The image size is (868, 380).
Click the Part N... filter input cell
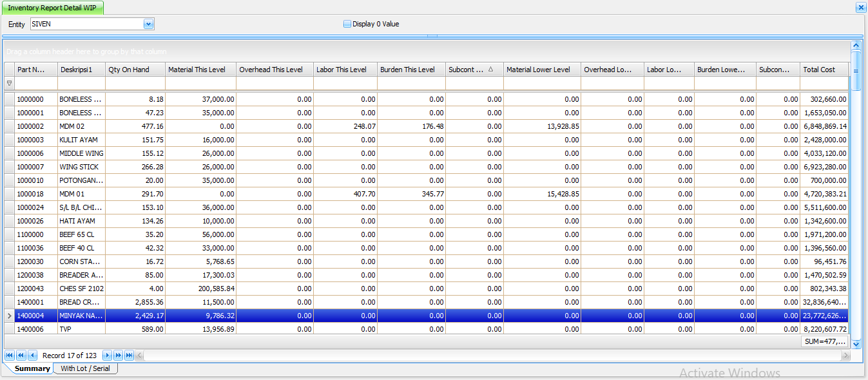36,83
